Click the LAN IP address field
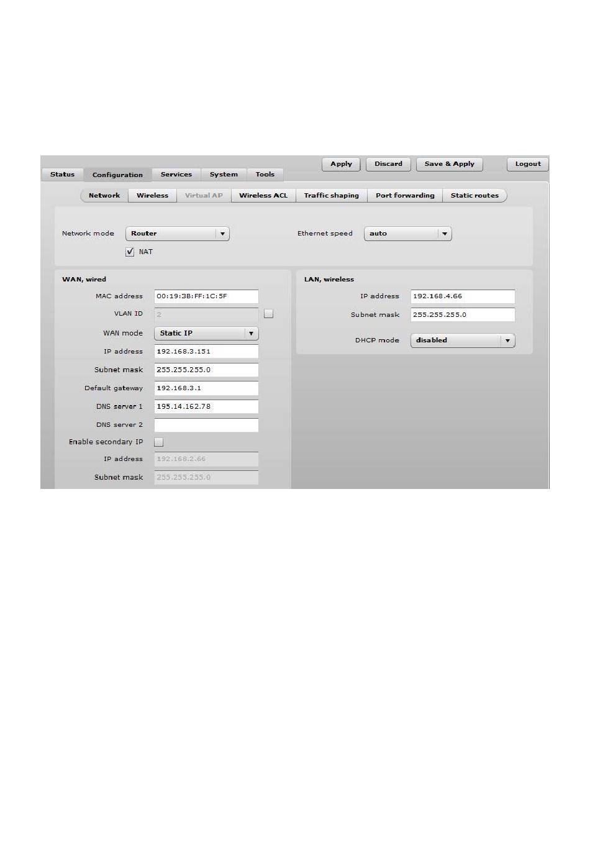Screen dimensions: 590x868 coord(463,296)
